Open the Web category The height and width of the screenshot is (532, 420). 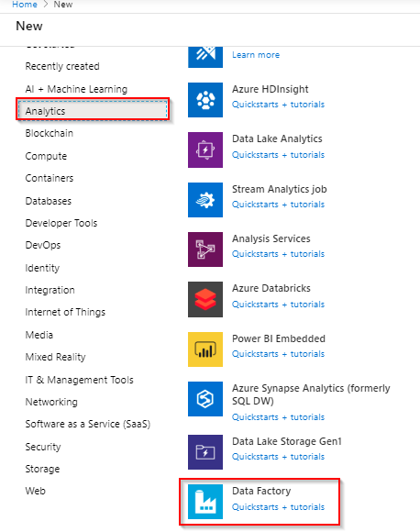pyautogui.click(x=35, y=491)
